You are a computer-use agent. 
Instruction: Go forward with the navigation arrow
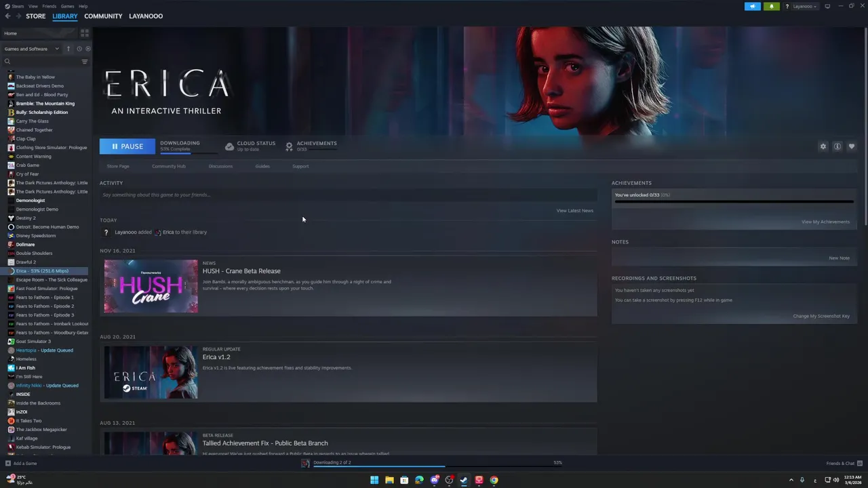[x=18, y=16]
